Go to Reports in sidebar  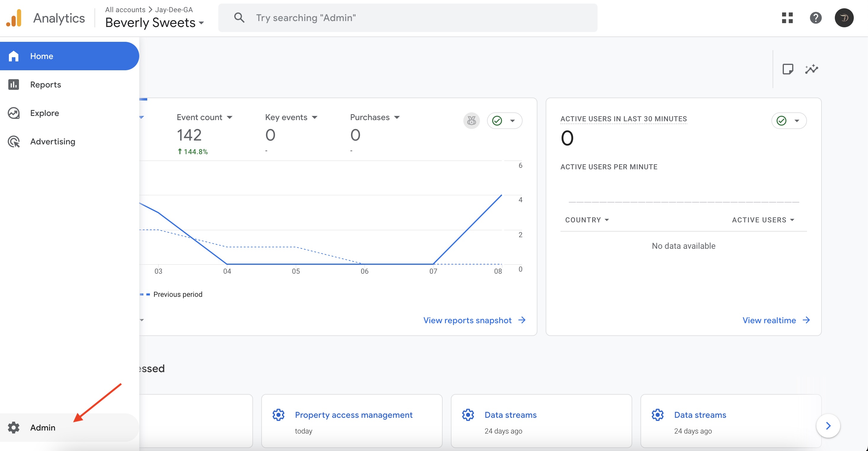46,84
